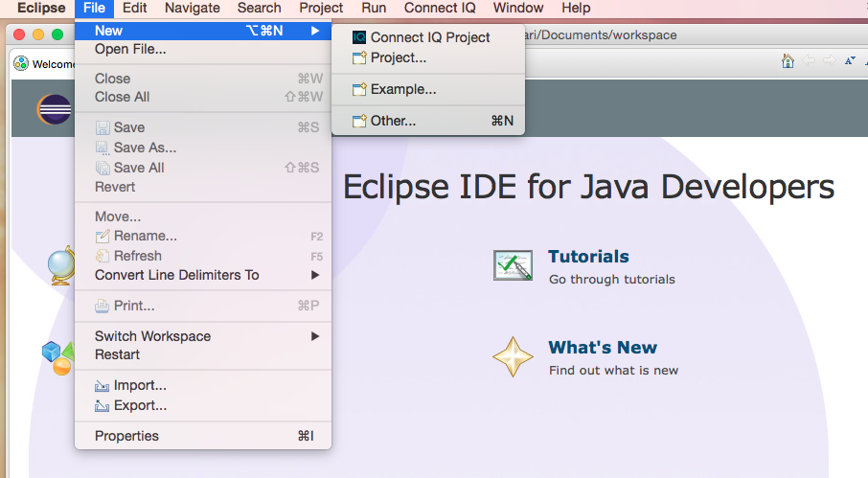
Task: Open the What's New link
Action: [x=603, y=348]
